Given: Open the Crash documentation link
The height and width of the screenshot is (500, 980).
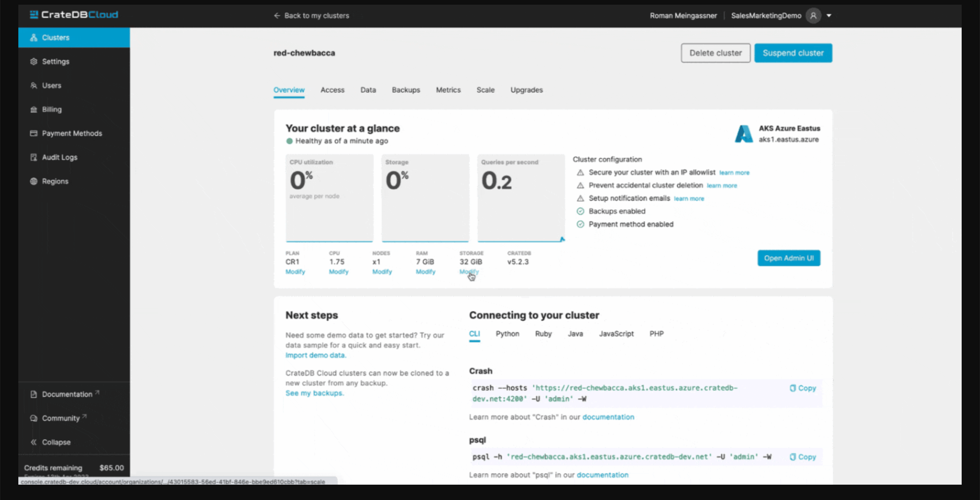Looking at the screenshot, I should (x=608, y=417).
